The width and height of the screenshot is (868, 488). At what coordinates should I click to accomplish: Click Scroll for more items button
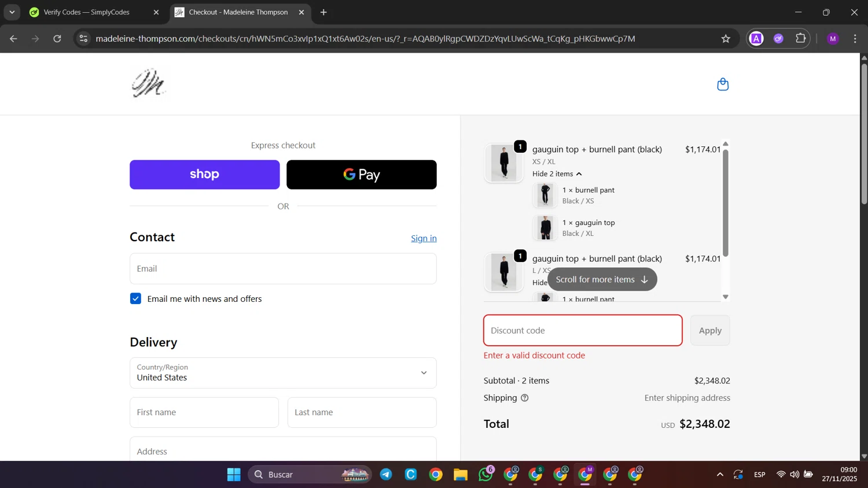point(602,279)
